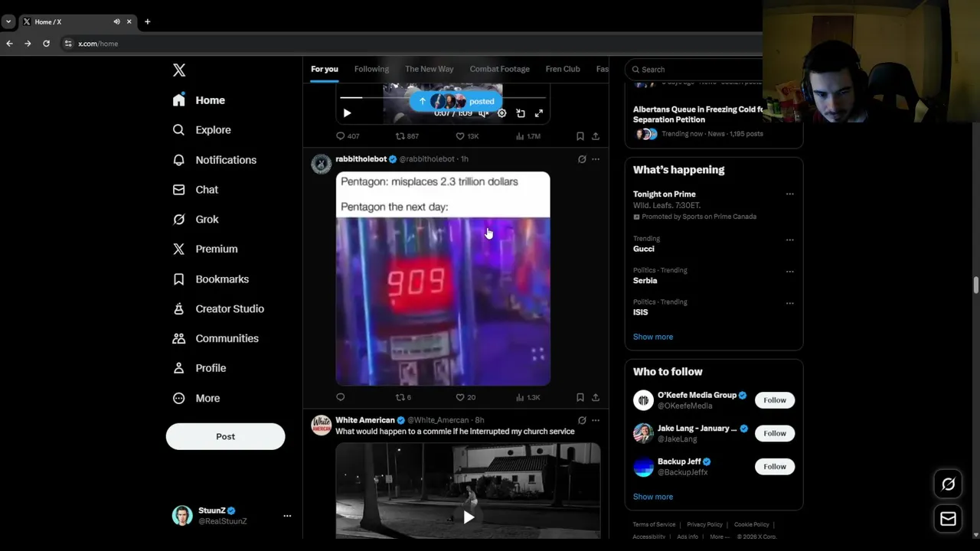Switch to the Following tab
The image size is (980, 551).
[x=371, y=69]
